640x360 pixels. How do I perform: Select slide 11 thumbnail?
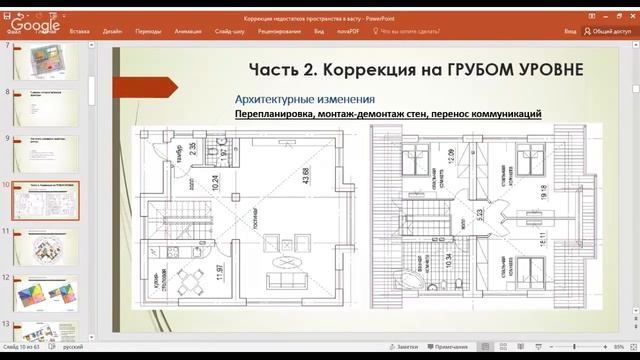coord(46,247)
